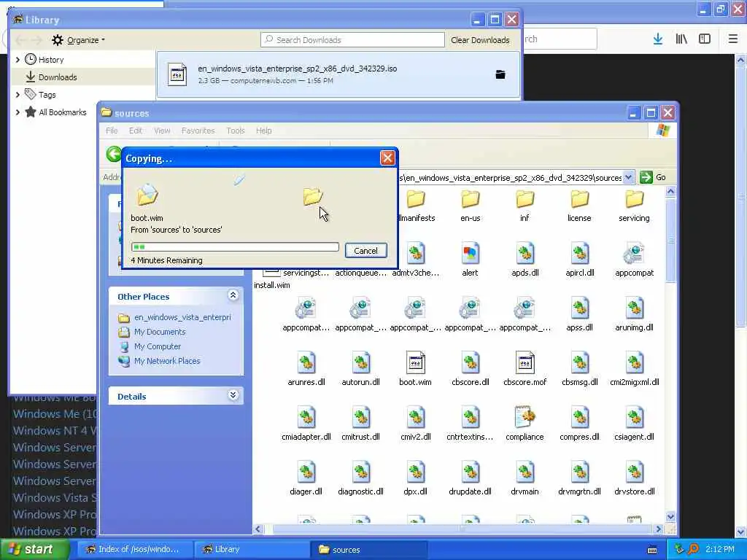Image resolution: width=747 pixels, height=560 pixels.
Task: Open My Documents link in Other Places
Action: 160,332
